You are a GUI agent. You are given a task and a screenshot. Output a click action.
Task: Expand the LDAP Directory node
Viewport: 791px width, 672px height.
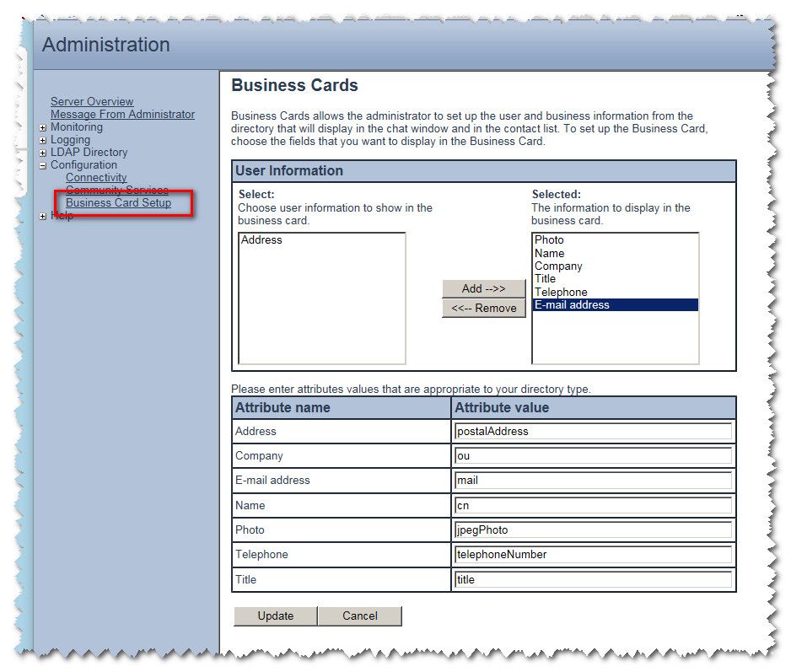pos(43,153)
